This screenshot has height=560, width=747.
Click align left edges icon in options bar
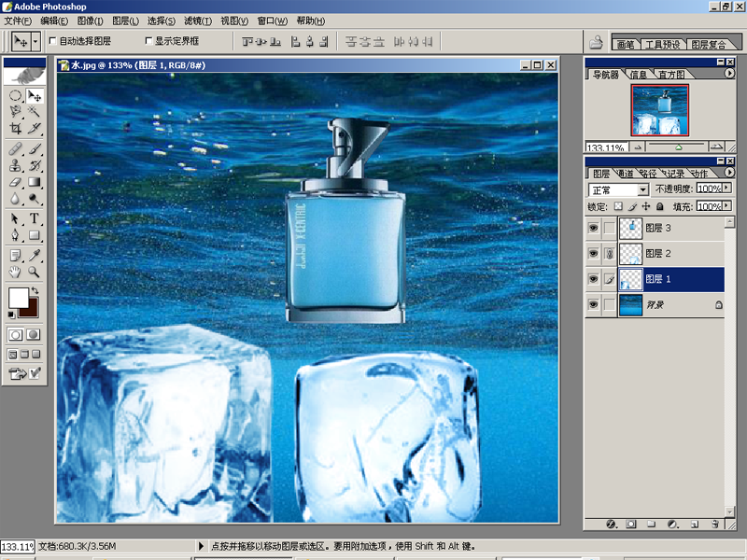(x=295, y=42)
